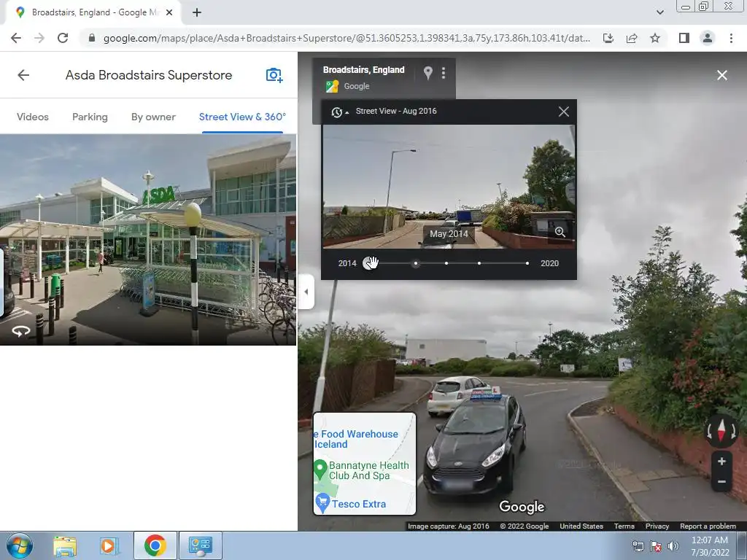Close the Broadstairs, England tab
This screenshot has height=560, width=747.
coord(169,12)
